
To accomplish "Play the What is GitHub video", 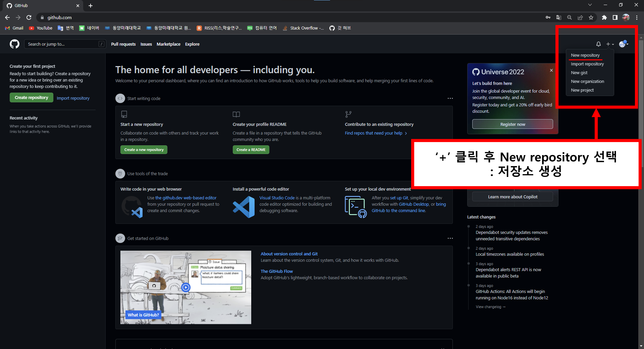I will pos(185,287).
